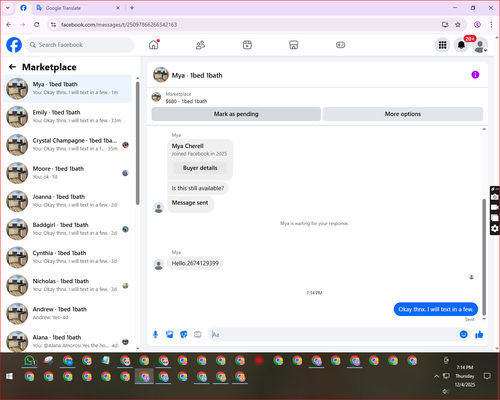Click the message input field

tap(333, 334)
